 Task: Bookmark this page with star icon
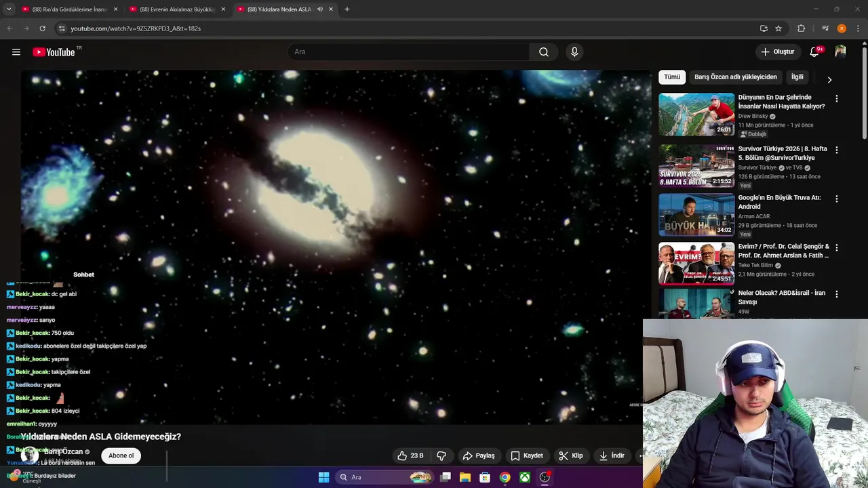tap(778, 28)
